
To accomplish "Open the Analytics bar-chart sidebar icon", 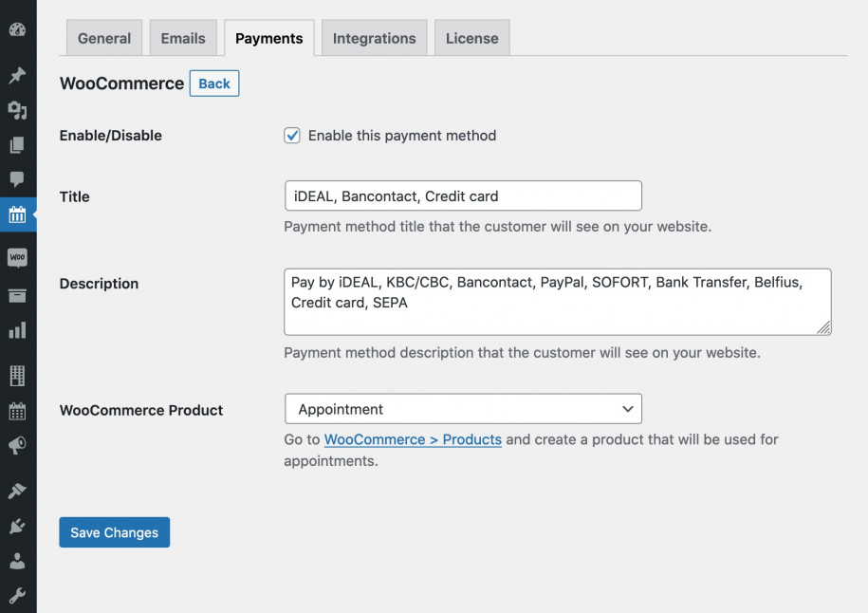I will [x=18, y=331].
